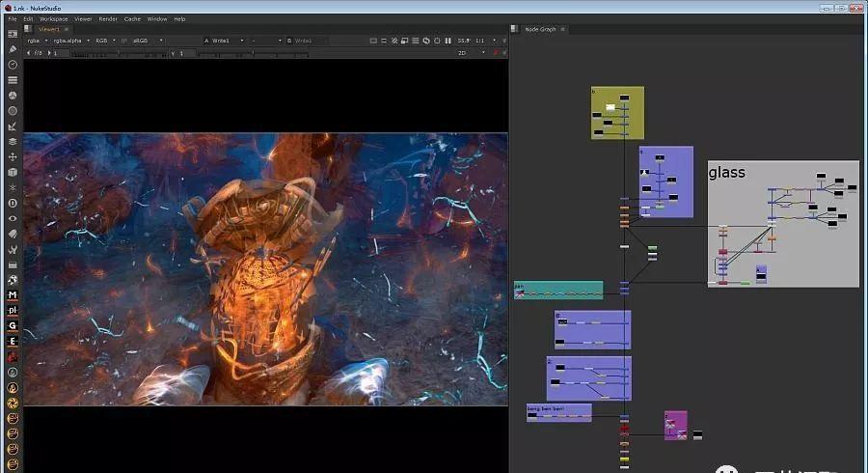868x473 pixels.
Task: Open the red plugin icon below E
Action: (x=13, y=357)
